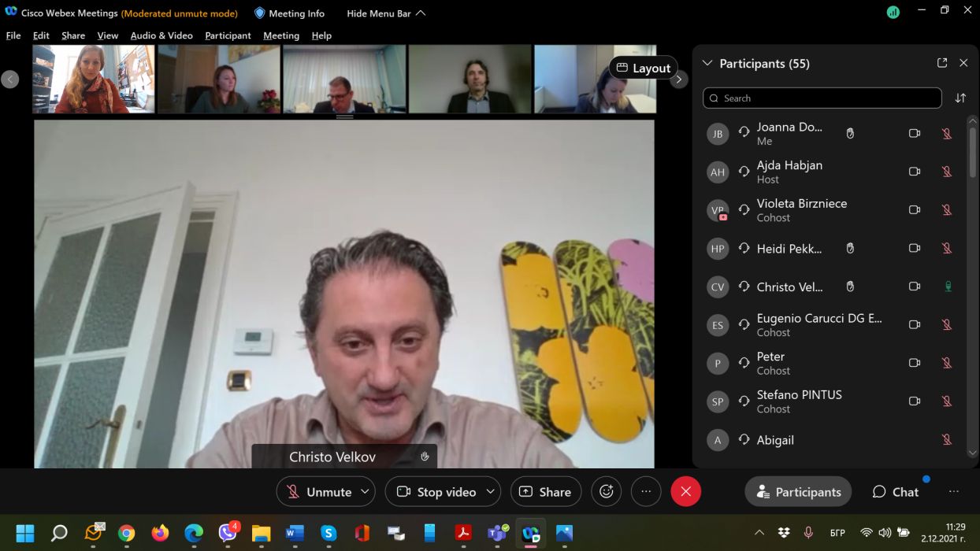The height and width of the screenshot is (551, 980).
Task: Expand audio options arrow next to Unmute
Action: click(365, 491)
